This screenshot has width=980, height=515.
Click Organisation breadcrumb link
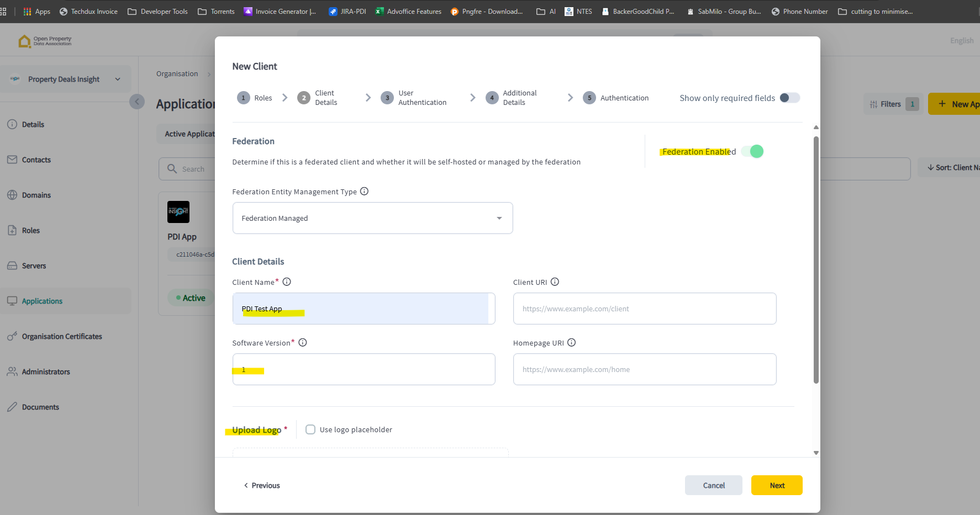point(177,73)
